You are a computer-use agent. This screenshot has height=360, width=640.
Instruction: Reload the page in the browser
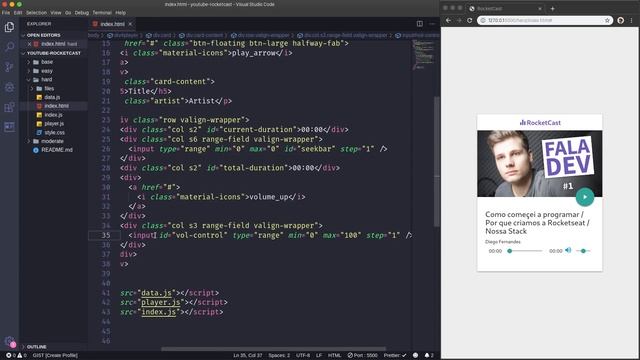[470, 20]
